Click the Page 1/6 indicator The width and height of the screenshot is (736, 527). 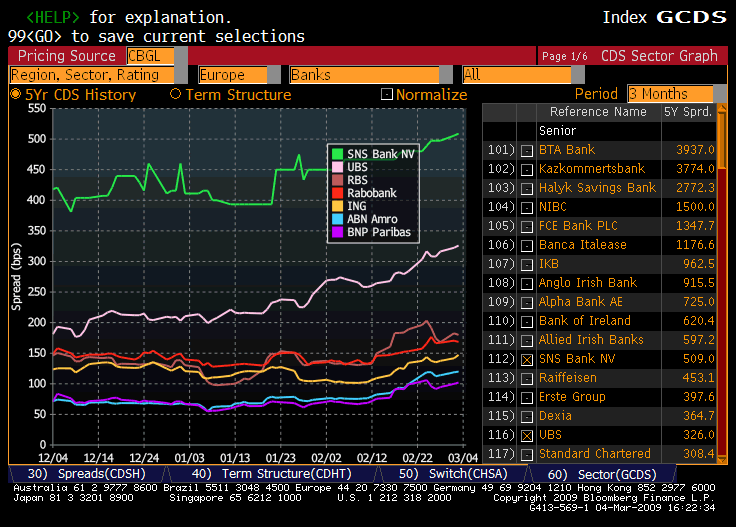(565, 56)
